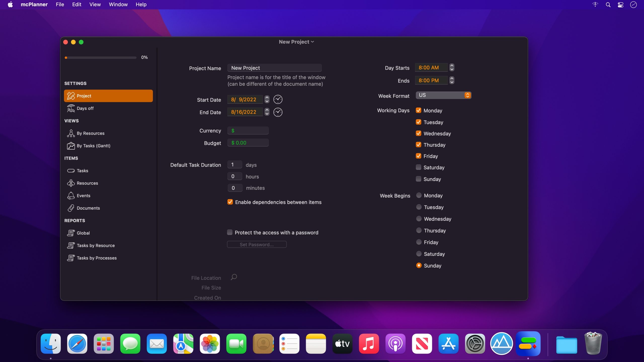Viewport: 644px width, 362px height.
Task: Click the magnifier icon next to File Location
Action: 234,277
